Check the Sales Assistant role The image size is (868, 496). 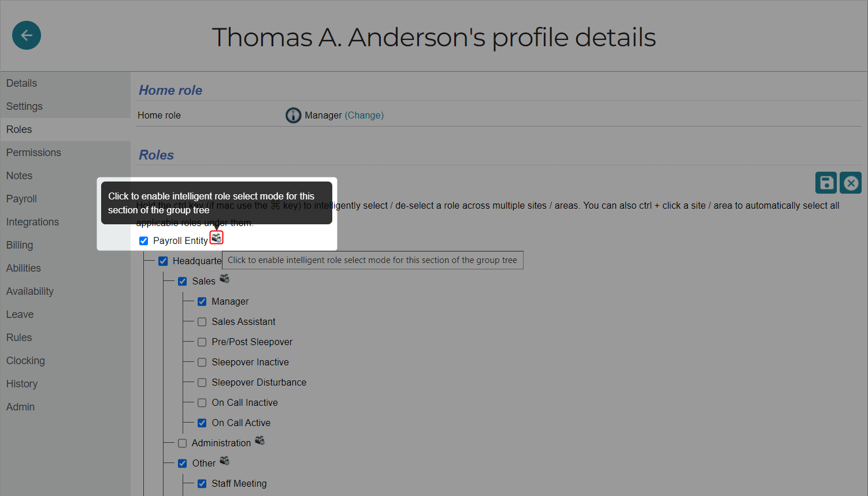tap(202, 321)
